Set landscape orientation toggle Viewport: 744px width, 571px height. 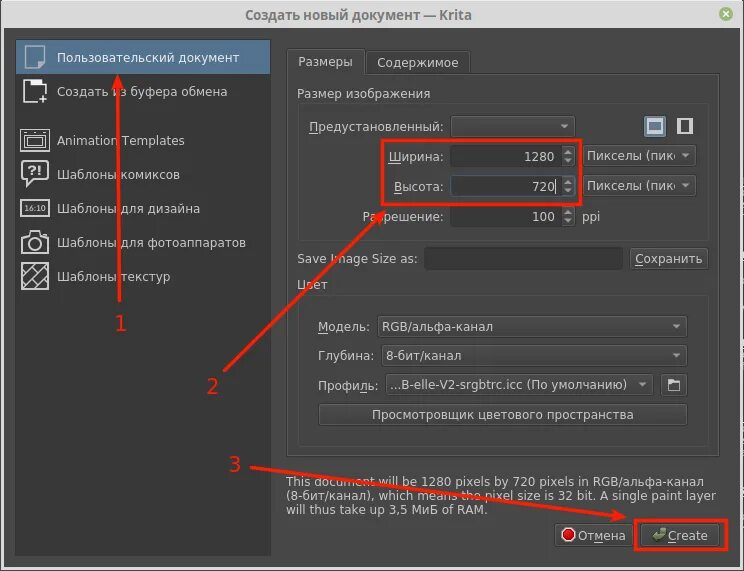tap(655, 126)
